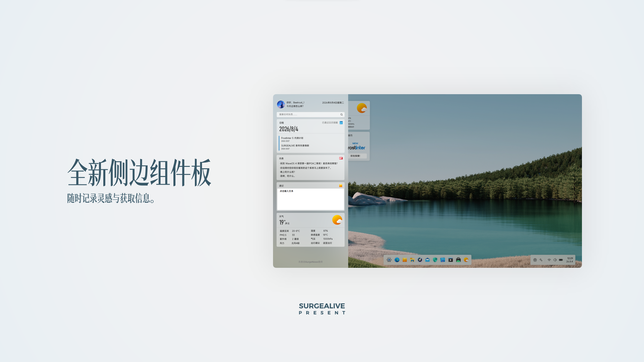
Task: Open the orange notes app in the dock
Action: click(405, 260)
